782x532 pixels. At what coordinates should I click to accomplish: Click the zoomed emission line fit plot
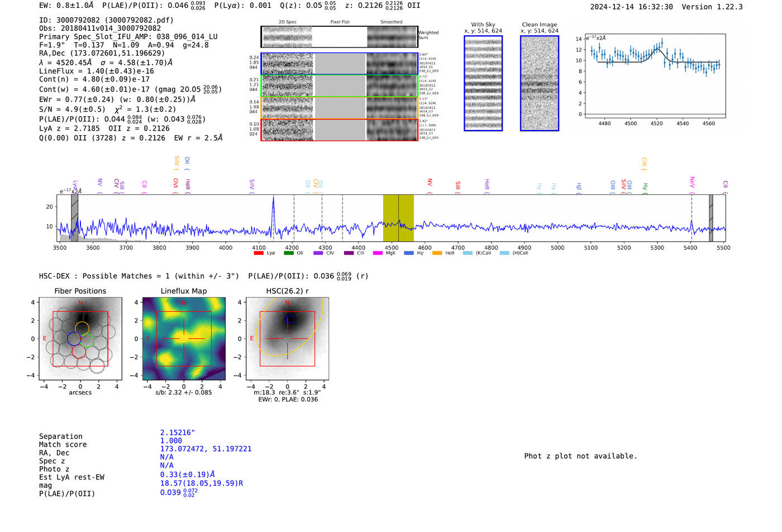655,76
